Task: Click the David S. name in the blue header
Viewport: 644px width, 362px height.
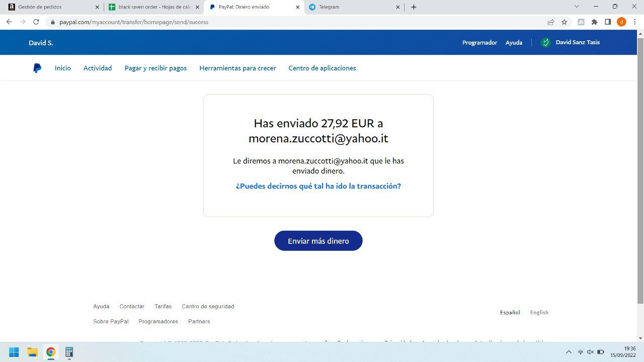Action: tap(41, 43)
